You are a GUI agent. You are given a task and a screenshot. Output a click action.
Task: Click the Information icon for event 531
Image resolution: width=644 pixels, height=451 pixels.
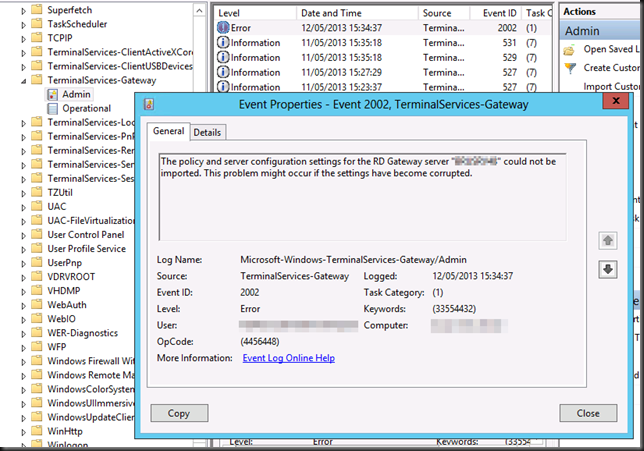[x=223, y=43]
